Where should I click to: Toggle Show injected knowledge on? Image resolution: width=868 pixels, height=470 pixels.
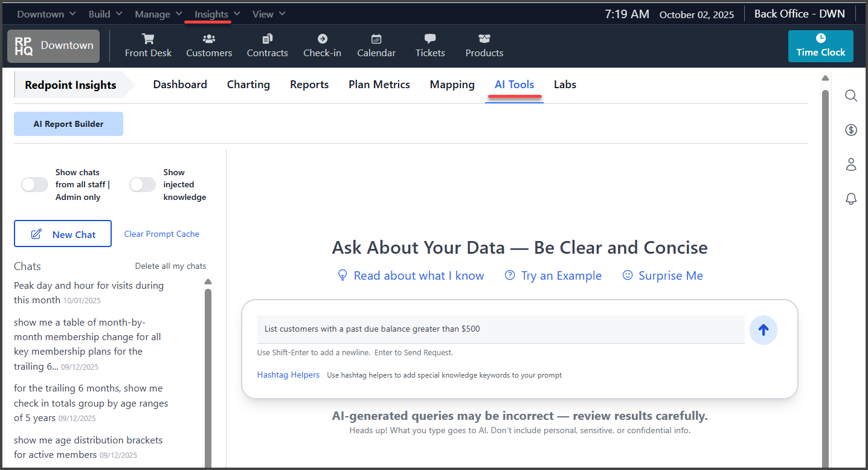click(x=143, y=184)
